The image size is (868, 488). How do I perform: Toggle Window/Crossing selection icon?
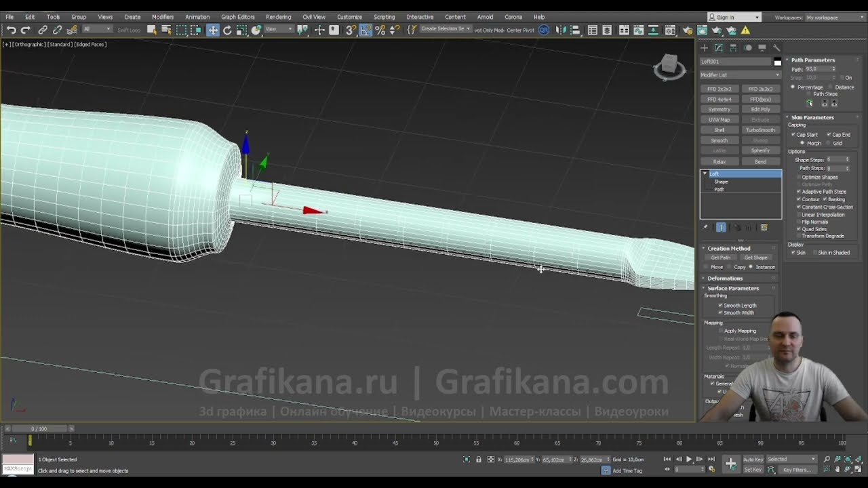point(196,30)
